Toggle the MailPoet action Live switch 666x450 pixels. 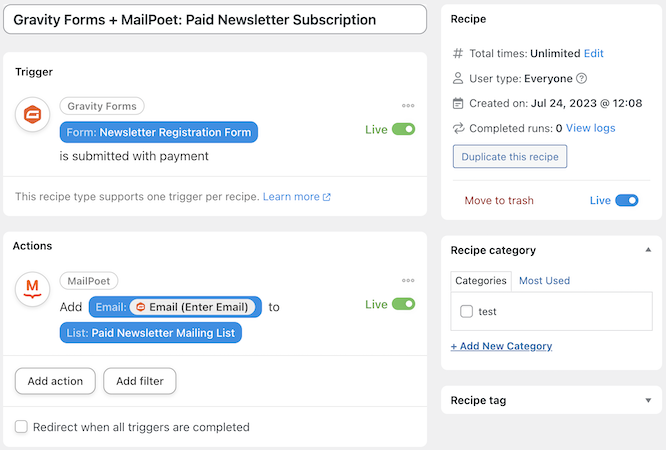pos(403,304)
